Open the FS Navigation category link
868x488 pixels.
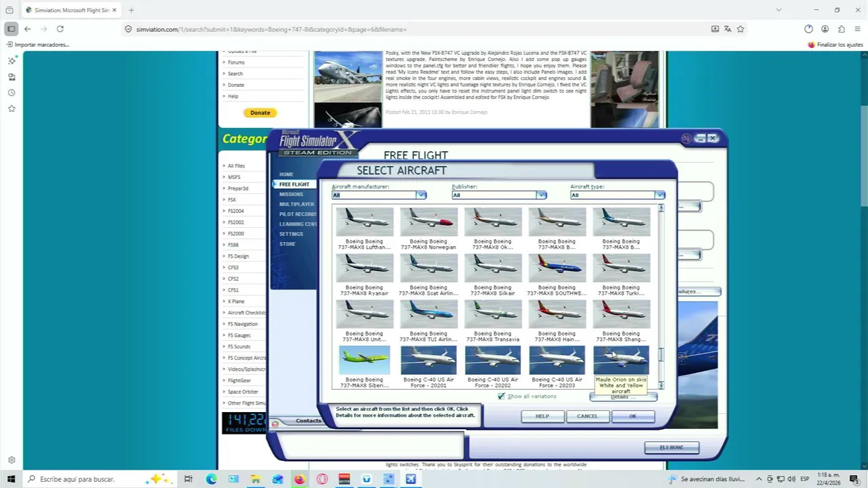[x=243, y=324]
